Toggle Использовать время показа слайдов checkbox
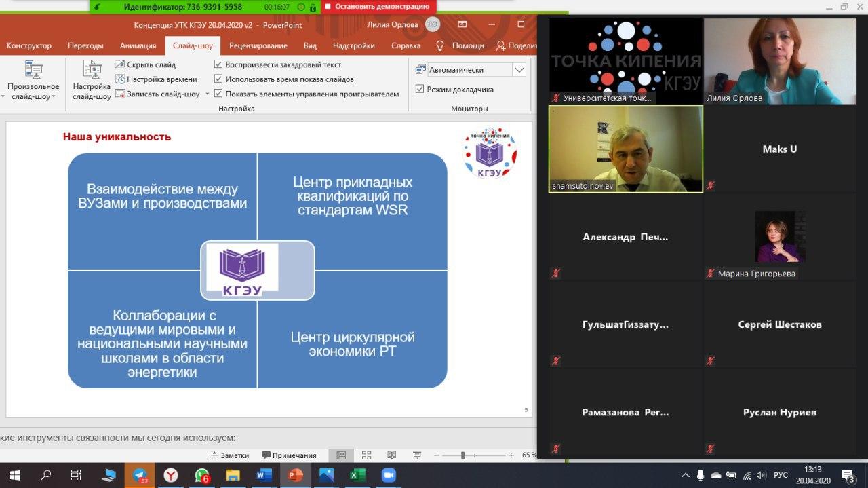Image resolution: width=868 pixels, height=488 pixels. coord(218,79)
